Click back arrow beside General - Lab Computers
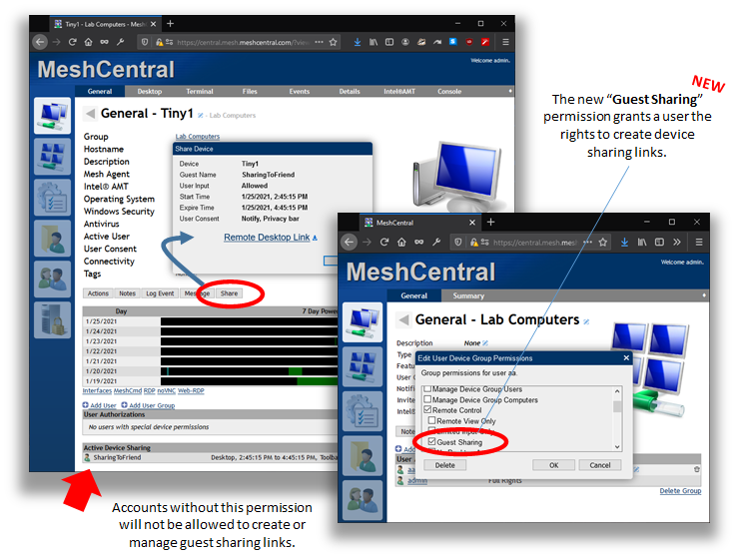This screenshot has height=560, width=739. click(403, 319)
